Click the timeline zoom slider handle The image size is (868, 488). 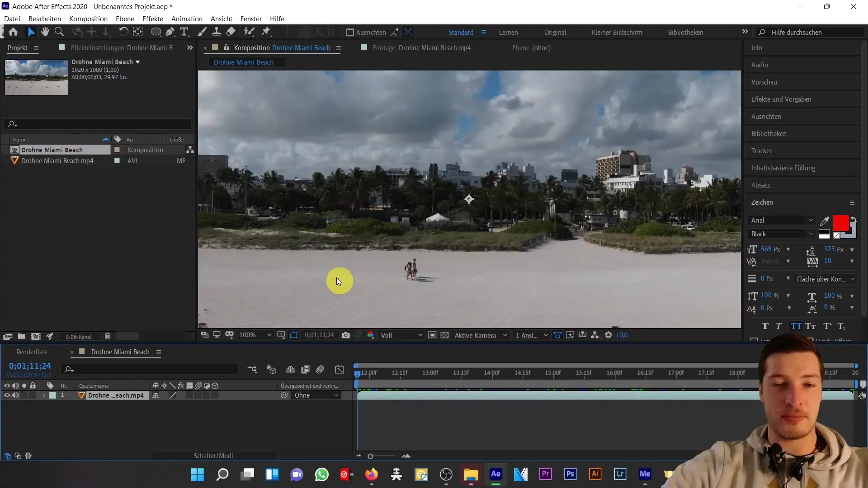tap(370, 456)
